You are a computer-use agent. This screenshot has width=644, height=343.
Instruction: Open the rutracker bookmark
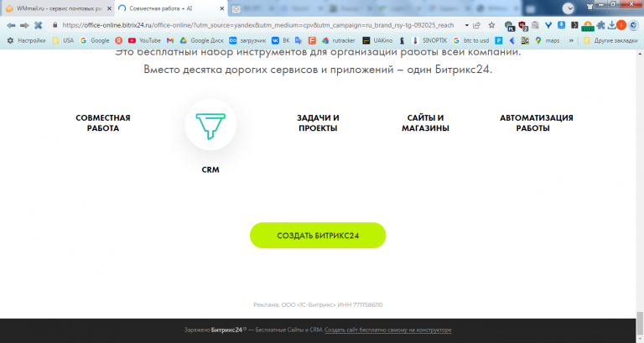click(339, 40)
